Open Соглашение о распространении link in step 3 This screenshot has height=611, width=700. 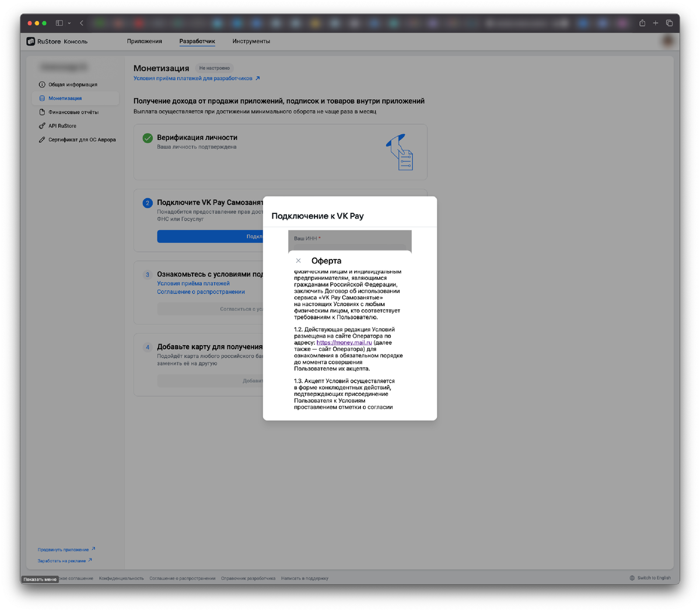pyautogui.click(x=201, y=292)
